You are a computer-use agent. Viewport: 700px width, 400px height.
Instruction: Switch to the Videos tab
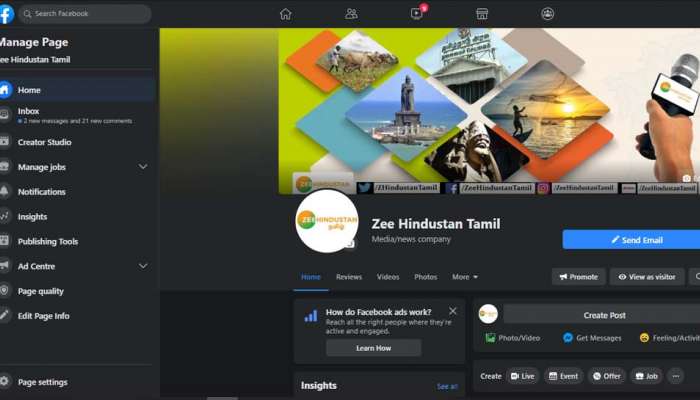(x=388, y=277)
